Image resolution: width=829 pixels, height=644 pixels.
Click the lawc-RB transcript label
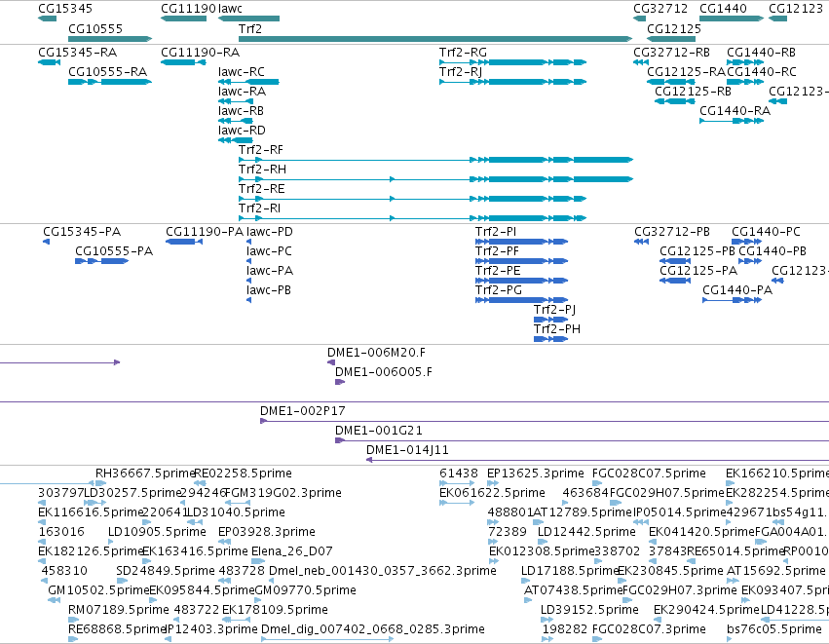coord(241,111)
